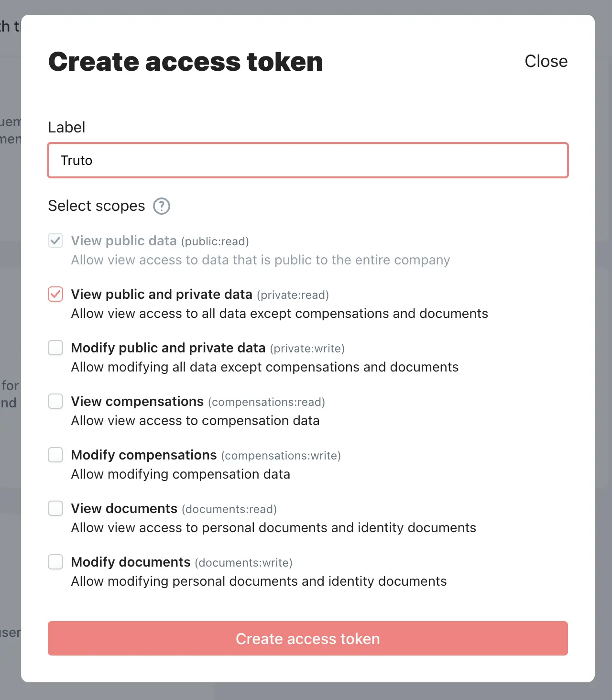Viewport: 612px width, 700px height.
Task: Select the Modify documents checkbox
Action: 55,562
